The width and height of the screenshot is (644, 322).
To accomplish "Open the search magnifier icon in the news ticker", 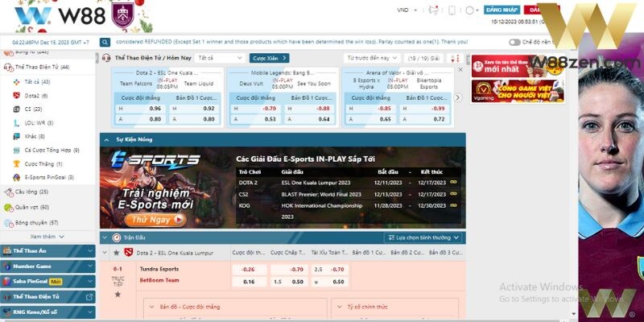I will point(105,42).
